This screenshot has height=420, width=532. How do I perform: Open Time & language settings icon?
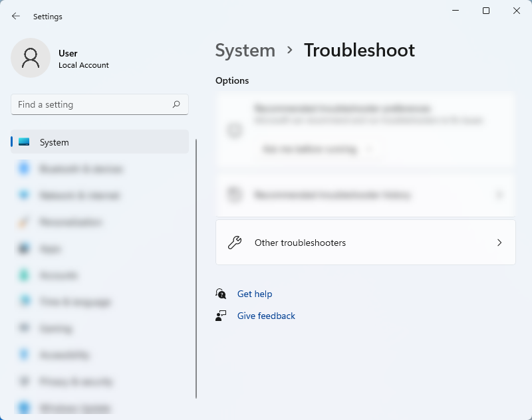click(25, 302)
